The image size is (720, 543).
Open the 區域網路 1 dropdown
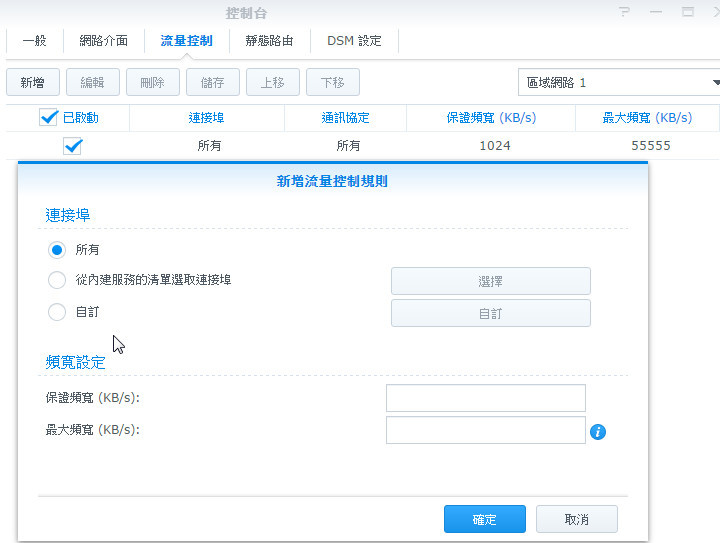tap(620, 82)
